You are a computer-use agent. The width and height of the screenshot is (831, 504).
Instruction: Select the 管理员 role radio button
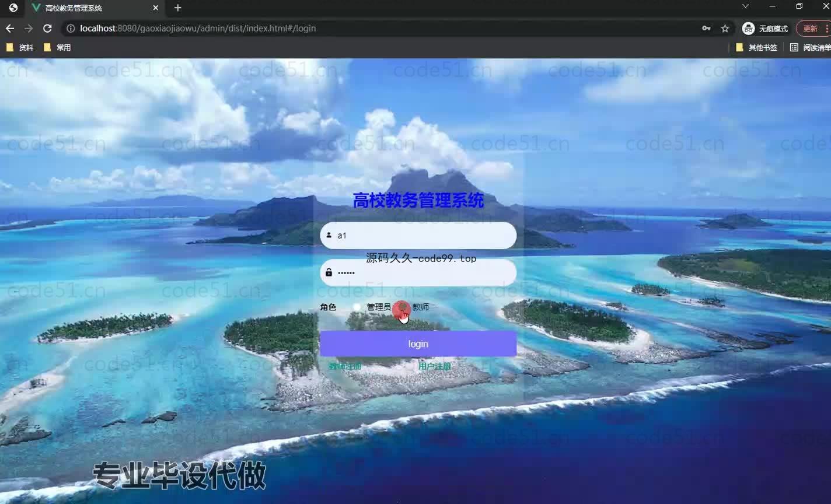tap(357, 307)
